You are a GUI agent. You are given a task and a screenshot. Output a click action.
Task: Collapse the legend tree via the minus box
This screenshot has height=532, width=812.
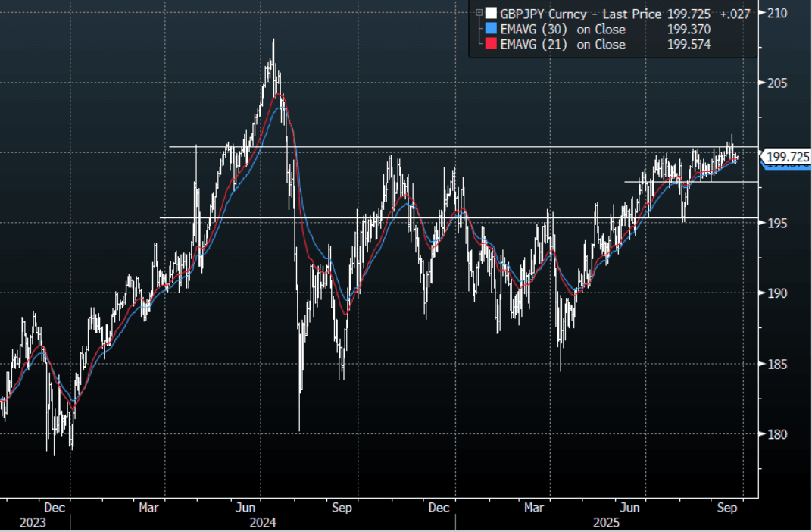tap(479, 13)
